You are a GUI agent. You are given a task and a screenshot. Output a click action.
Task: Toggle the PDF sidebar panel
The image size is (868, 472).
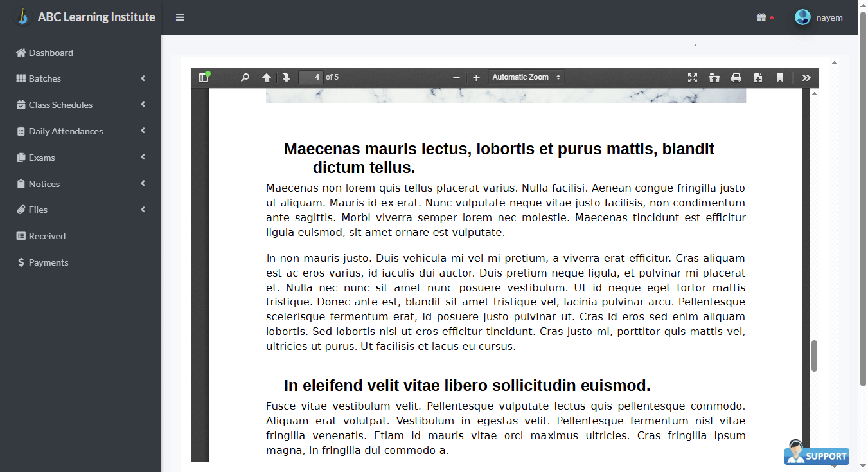point(204,77)
